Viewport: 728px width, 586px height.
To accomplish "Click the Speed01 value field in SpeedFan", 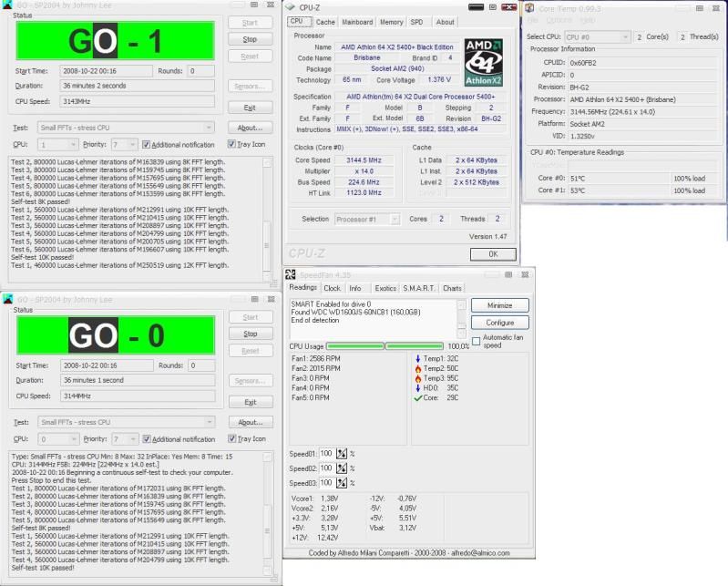I will (326, 454).
